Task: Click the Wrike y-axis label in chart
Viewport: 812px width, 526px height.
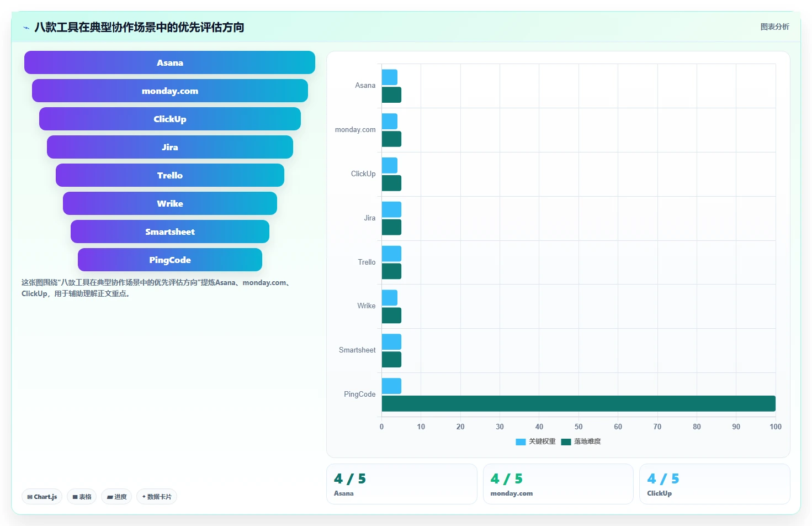Action: click(366, 306)
